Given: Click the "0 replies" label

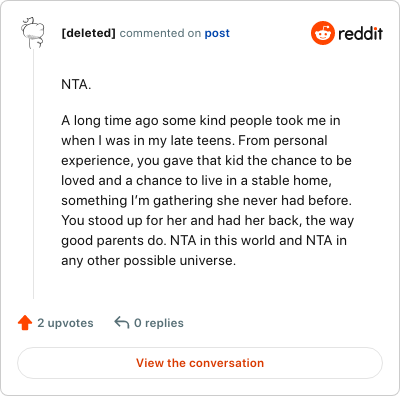Looking at the screenshot, I should click(x=159, y=323).
